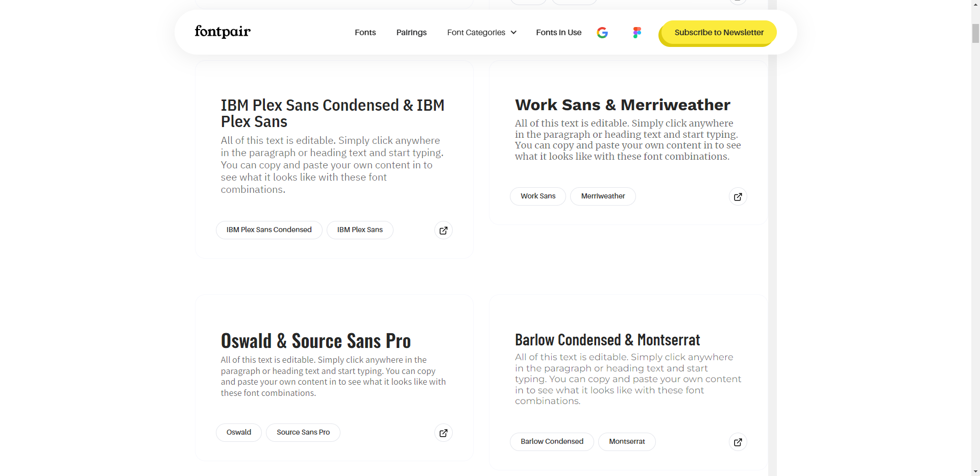Open external link for IBM Plex pairing
Image resolution: width=980 pixels, height=476 pixels.
pos(444,230)
